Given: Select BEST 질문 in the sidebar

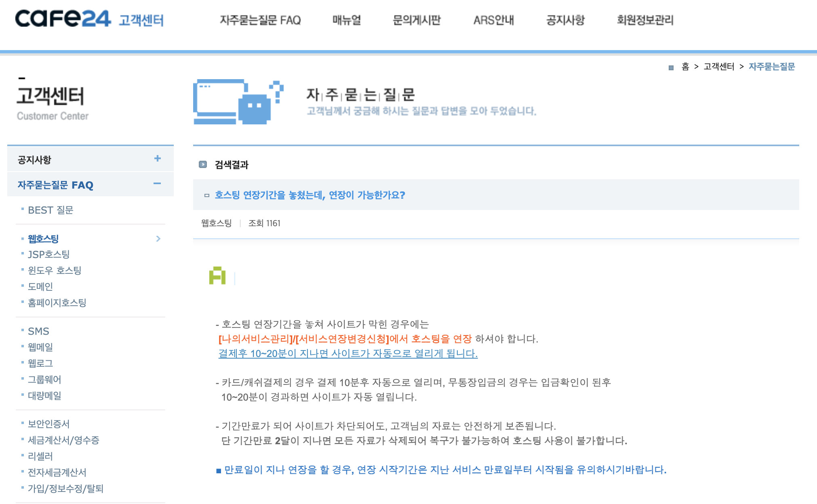Looking at the screenshot, I should click(x=51, y=210).
